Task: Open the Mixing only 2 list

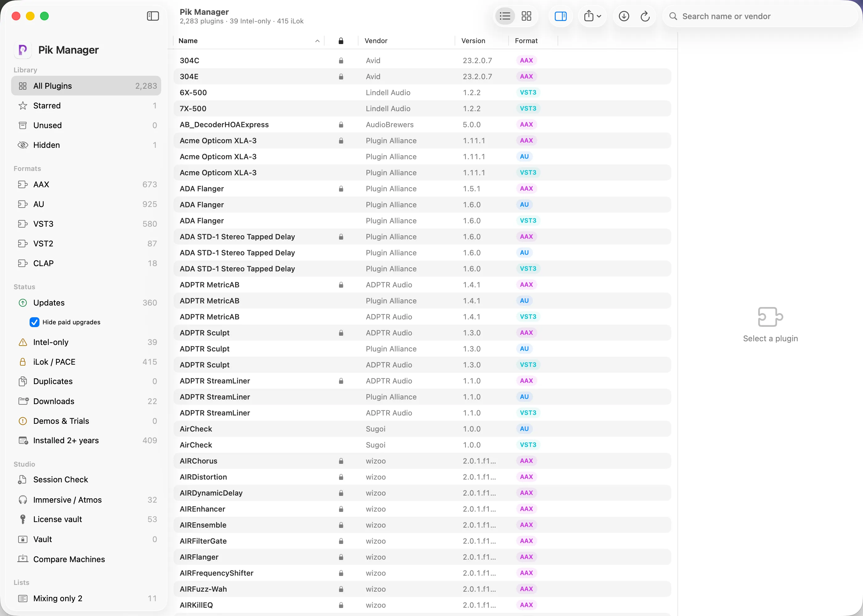Action: point(86,598)
